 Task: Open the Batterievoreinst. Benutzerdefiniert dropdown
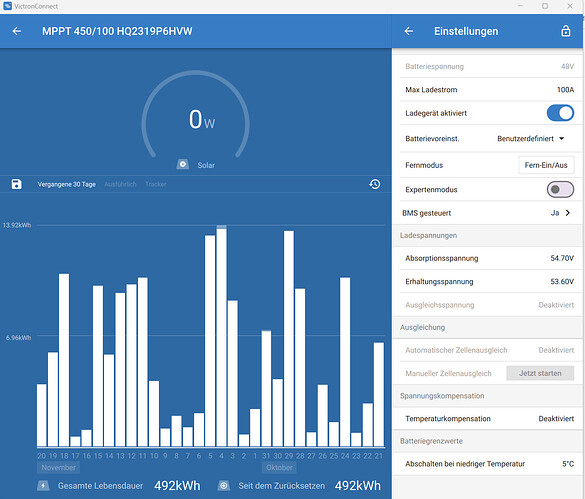coord(531,139)
